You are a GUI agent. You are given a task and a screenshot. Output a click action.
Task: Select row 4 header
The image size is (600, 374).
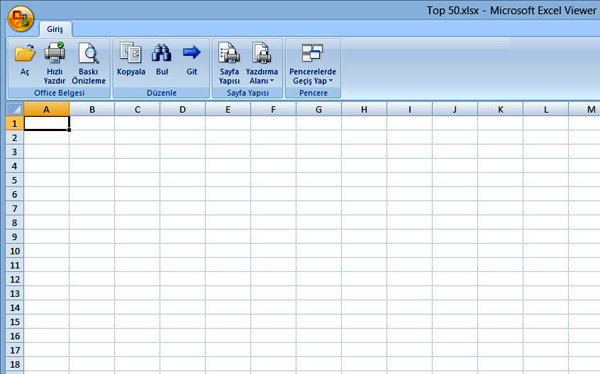coord(15,166)
